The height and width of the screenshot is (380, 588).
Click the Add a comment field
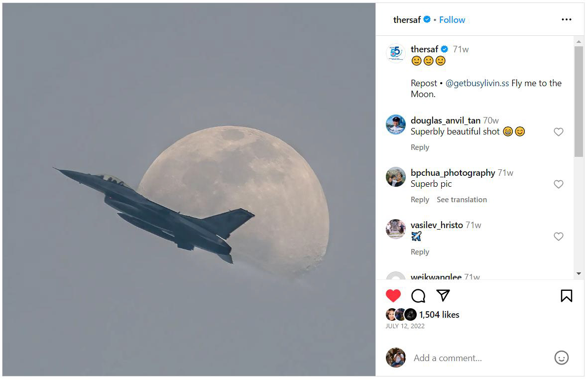[478, 358]
